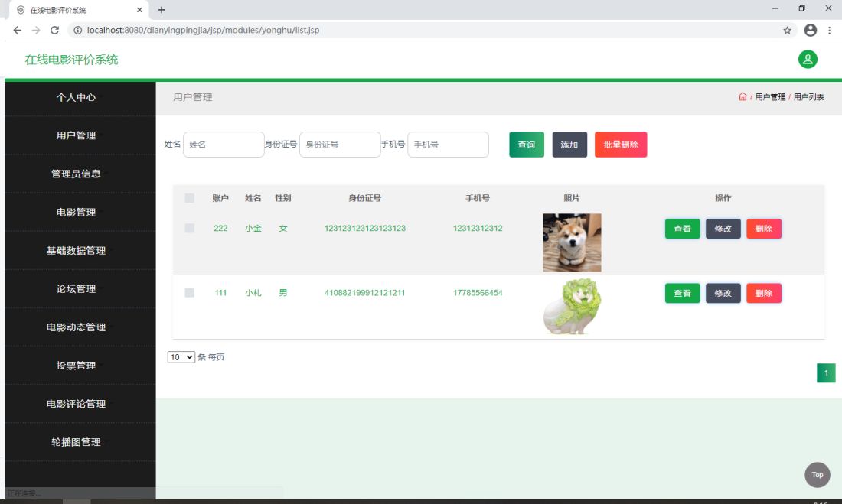Click the 姓名 search input field
This screenshot has width=842, height=504.
tap(224, 145)
